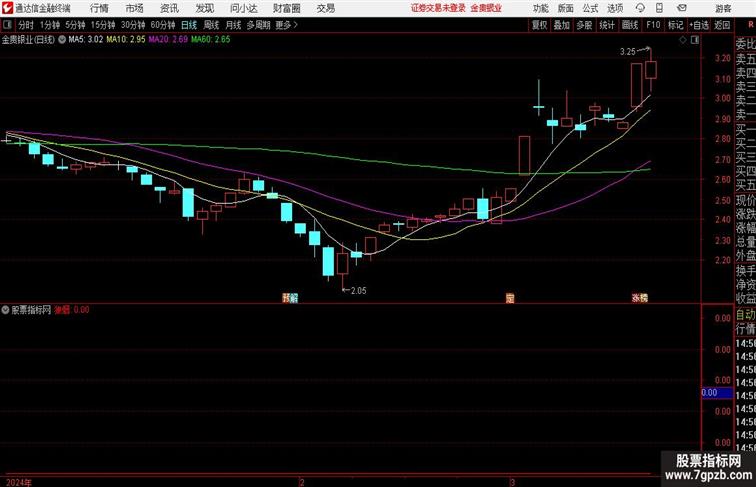This screenshot has height=487, width=756.
Task: Switch to 30分钟 period tab
Action: click(133, 25)
